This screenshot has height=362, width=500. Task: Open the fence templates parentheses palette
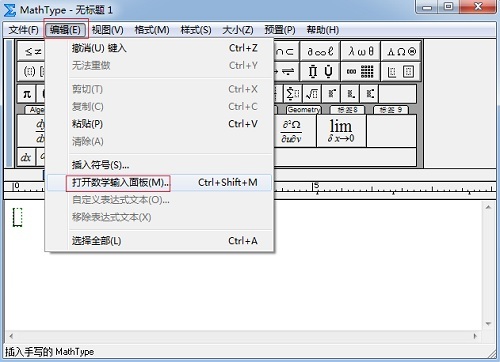point(31,71)
